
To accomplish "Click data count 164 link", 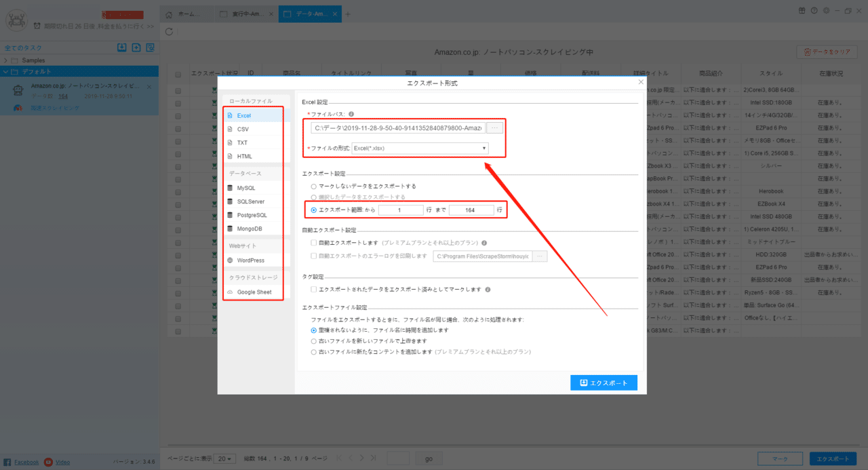I will [x=62, y=96].
